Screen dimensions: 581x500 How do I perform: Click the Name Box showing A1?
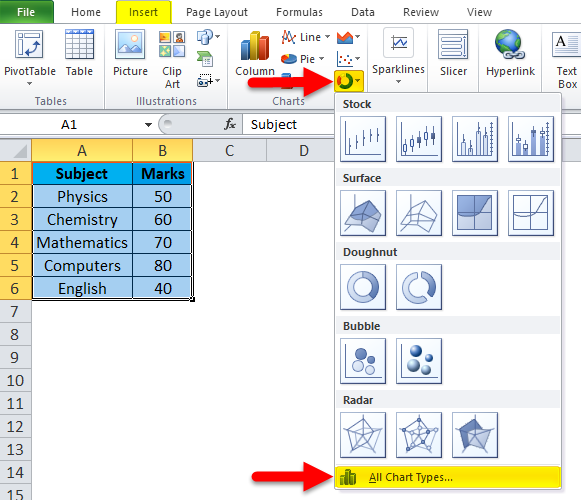point(69,125)
